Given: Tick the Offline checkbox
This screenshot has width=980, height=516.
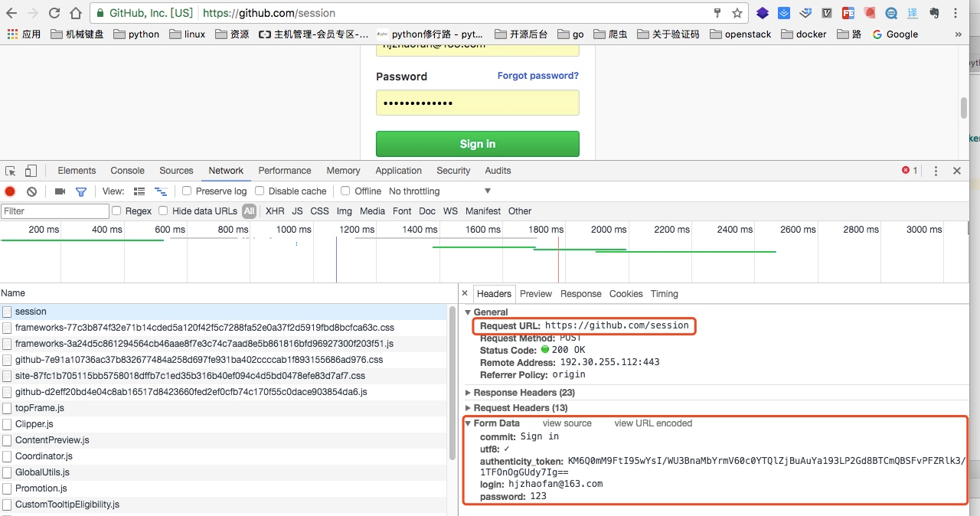Looking at the screenshot, I should click(345, 191).
